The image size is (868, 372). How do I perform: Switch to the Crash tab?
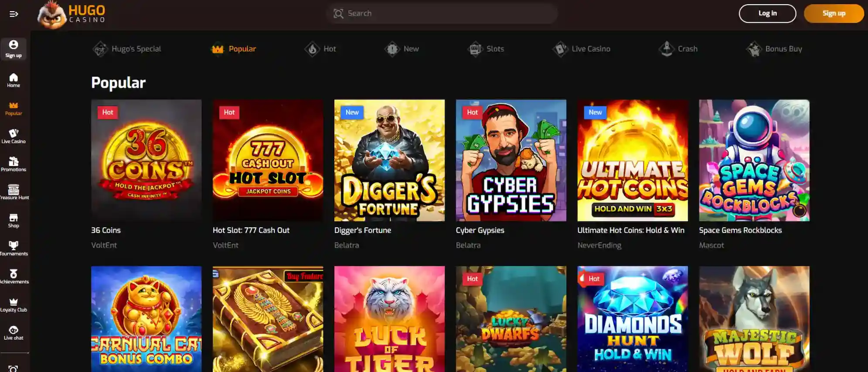(x=678, y=49)
